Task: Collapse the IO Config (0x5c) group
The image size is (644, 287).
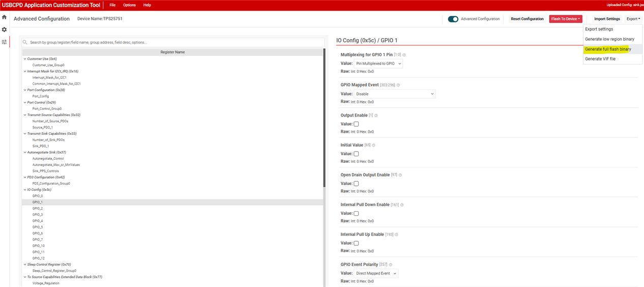Action: tap(24, 190)
